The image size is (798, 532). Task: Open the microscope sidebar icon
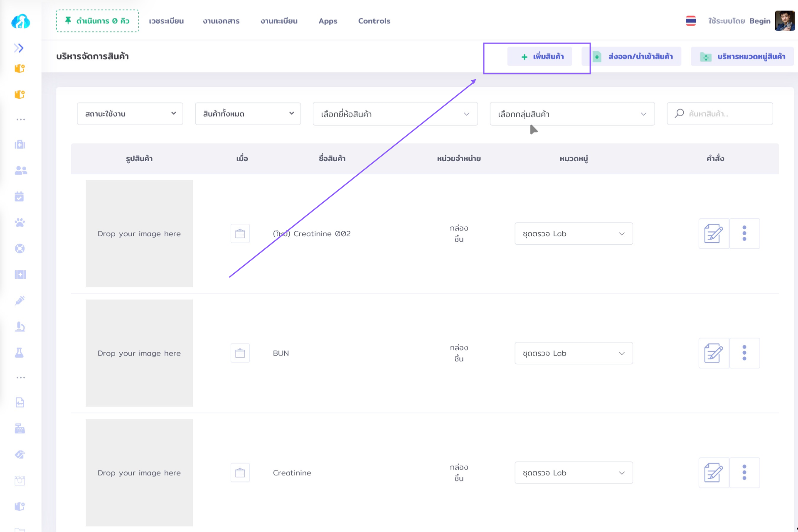coord(20,327)
